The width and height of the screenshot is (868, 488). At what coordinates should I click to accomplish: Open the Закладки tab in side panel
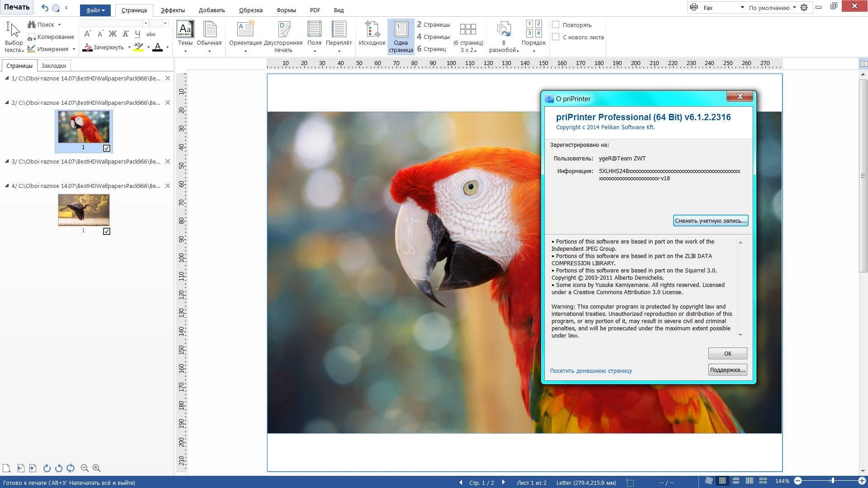(54, 66)
